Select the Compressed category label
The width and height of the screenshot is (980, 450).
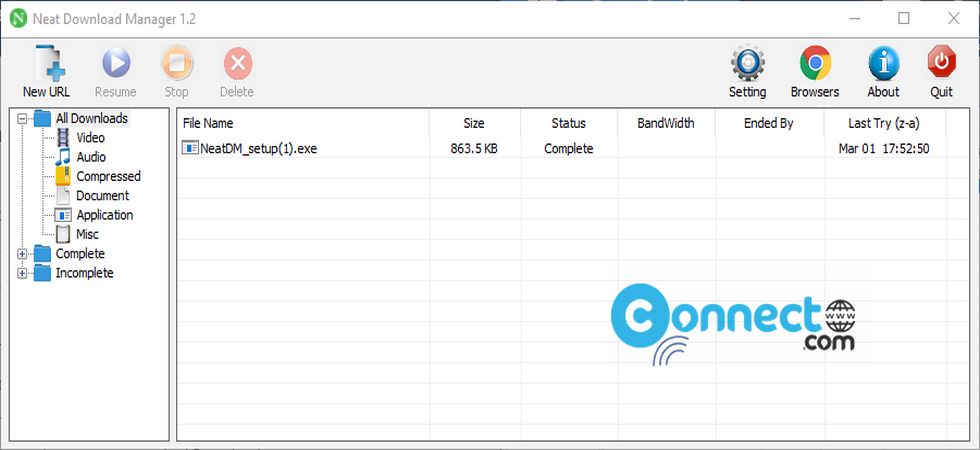[x=109, y=176]
